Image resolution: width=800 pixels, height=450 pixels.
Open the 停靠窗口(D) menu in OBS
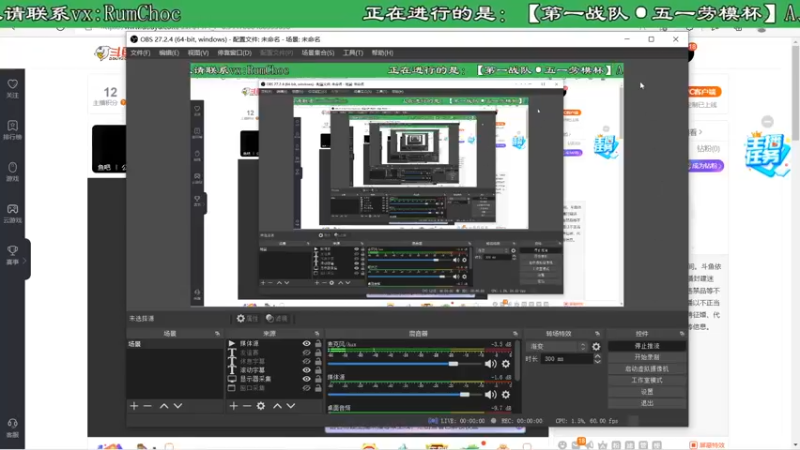click(234, 53)
